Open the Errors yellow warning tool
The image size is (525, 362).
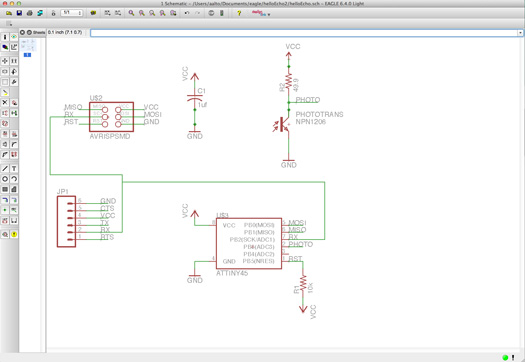pos(14,234)
